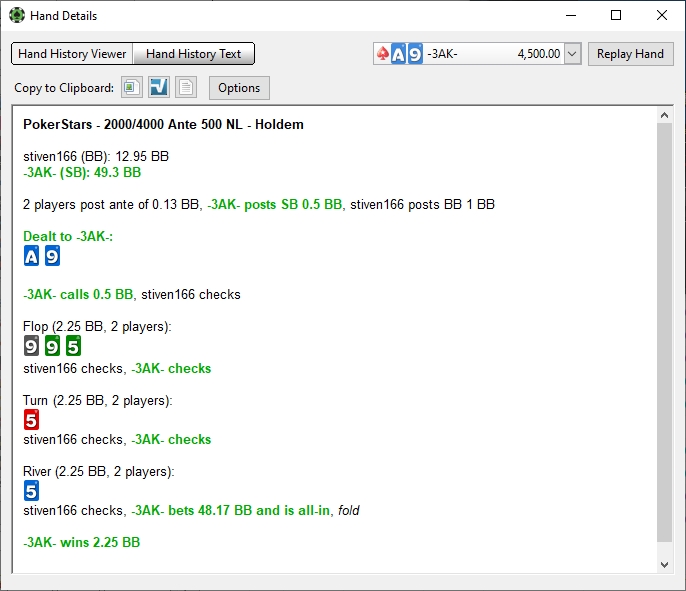
Task: Click the scrollbar up arrow
Action: (x=664, y=115)
